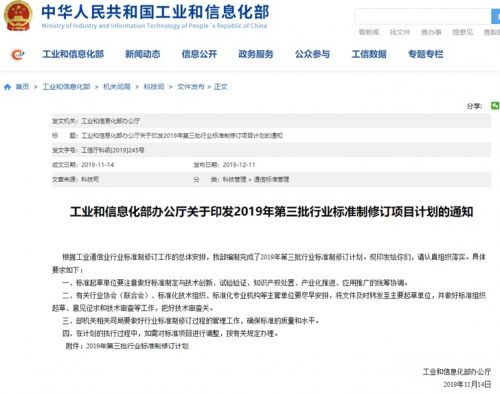Image resolution: width=500 pixels, height=393 pixels.
Task: Click the 发布日期 2019-12-11 text
Action: click(x=224, y=165)
